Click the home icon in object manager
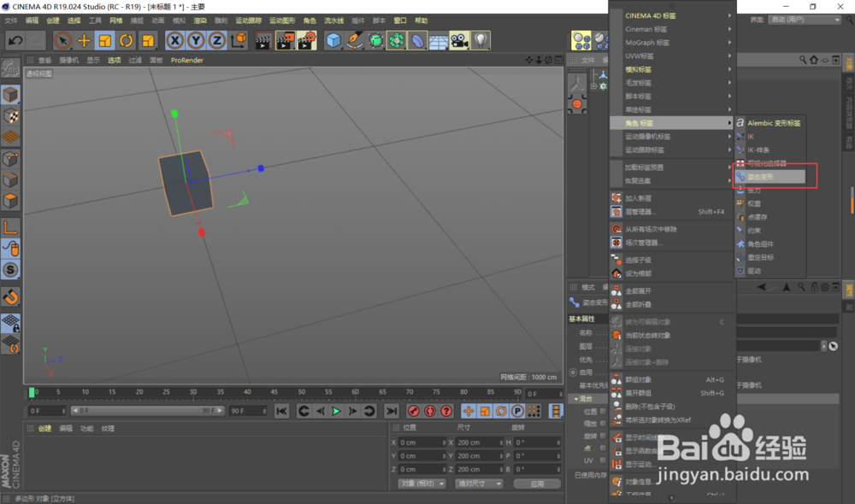 coord(814,60)
